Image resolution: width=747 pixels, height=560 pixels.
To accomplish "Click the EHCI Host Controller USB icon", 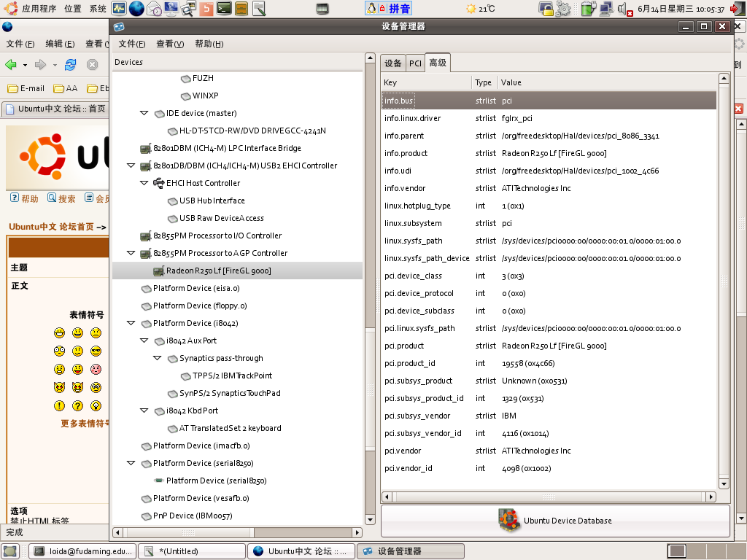I will point(158,183).
